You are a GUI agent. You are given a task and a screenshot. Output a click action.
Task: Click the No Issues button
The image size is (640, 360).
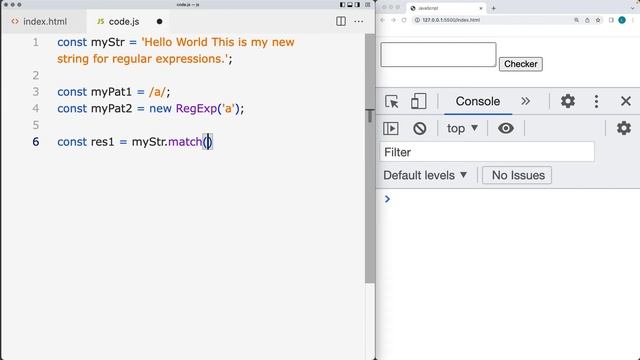point(517,176)
